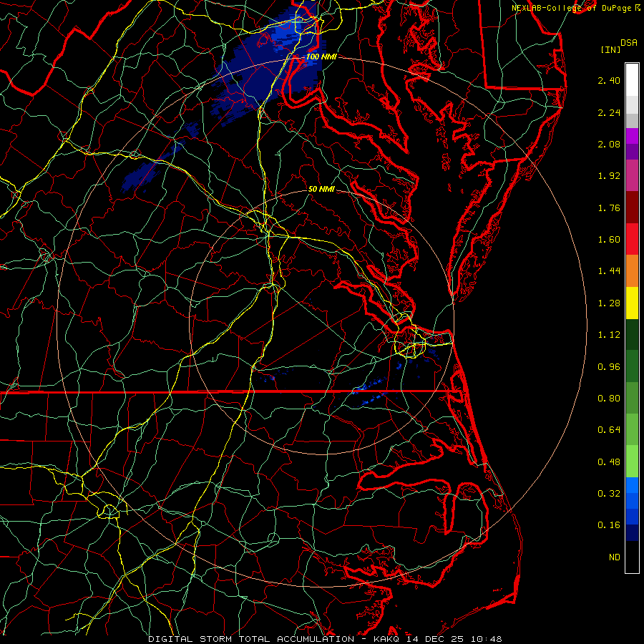Click the 14 DEC 25 date in footer
Screen dimensions: 644x644
point(435,639)
